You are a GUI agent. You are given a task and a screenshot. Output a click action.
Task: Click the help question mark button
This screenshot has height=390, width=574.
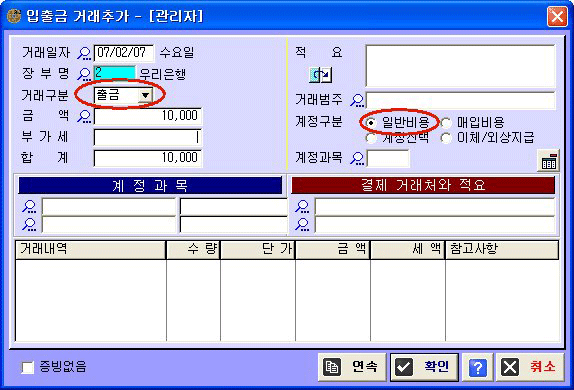pyautogui.click(x=478, y=367)
